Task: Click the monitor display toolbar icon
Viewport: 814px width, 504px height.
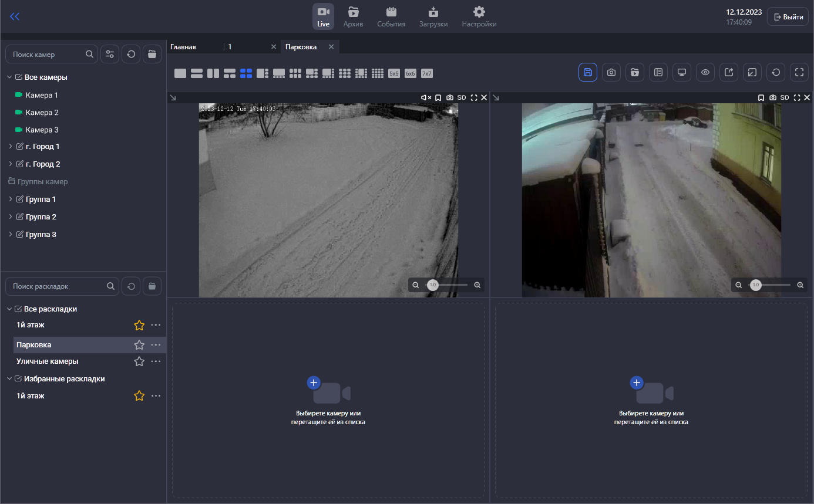Action: [x=682, y=72]
